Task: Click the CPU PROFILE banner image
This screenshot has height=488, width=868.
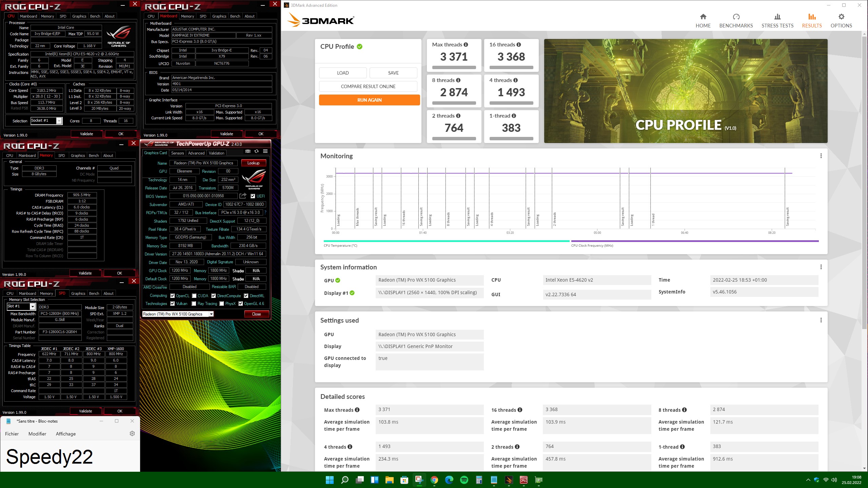Action: click(x=686, y=91)
